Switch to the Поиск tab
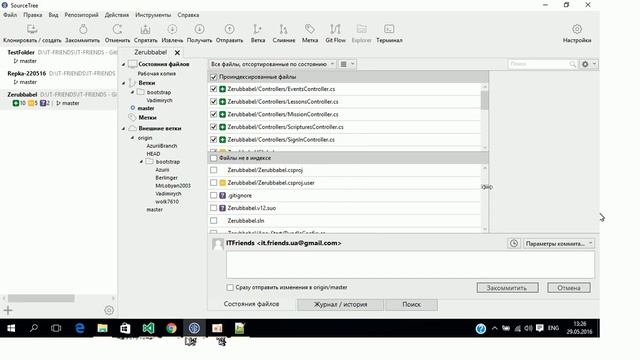Image resolution: width=640 pixels, height=360 pixels. click(x=411, y=304)
